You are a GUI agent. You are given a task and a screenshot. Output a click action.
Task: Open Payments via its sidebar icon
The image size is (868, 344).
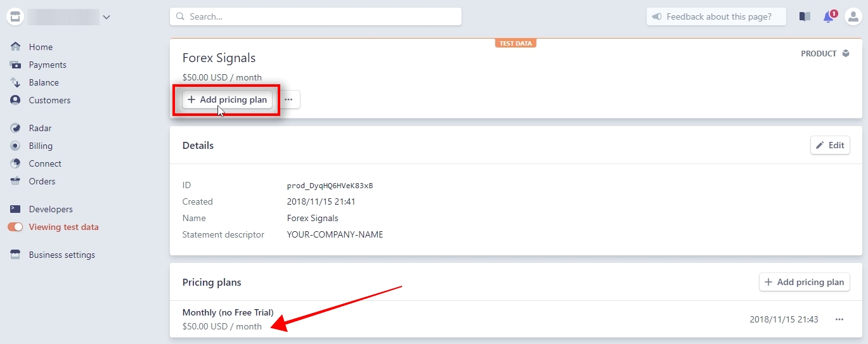pos(16,65)
